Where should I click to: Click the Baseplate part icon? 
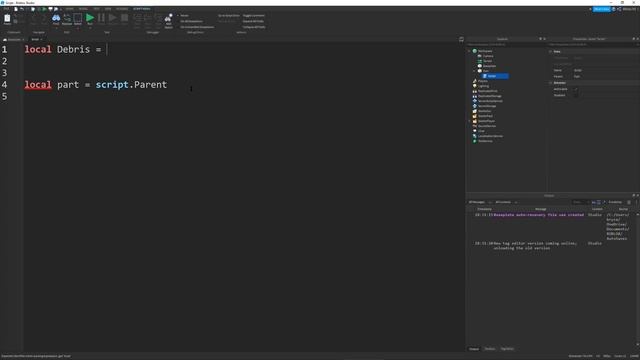[480, 66]
